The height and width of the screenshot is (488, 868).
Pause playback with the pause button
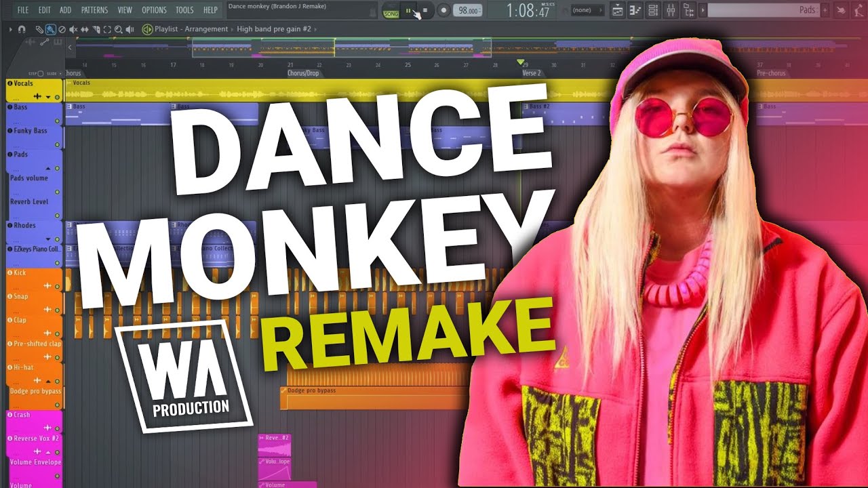(408, 10)
